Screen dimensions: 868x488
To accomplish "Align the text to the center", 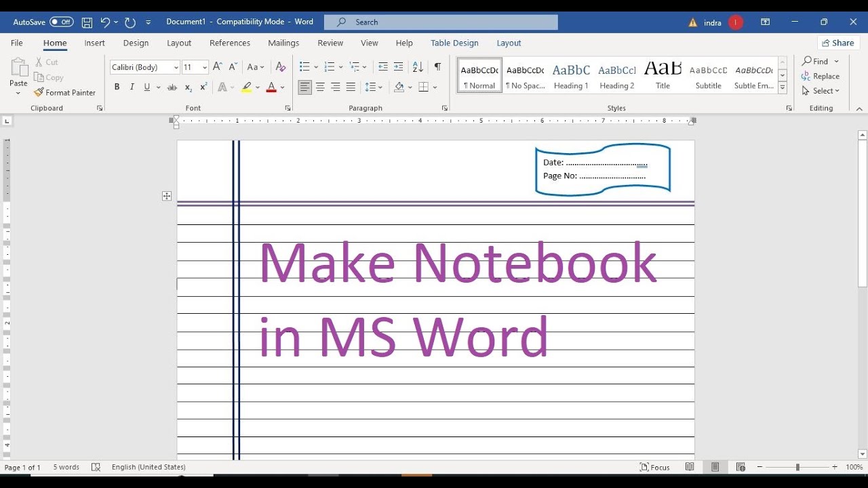I will coord(320,87).
